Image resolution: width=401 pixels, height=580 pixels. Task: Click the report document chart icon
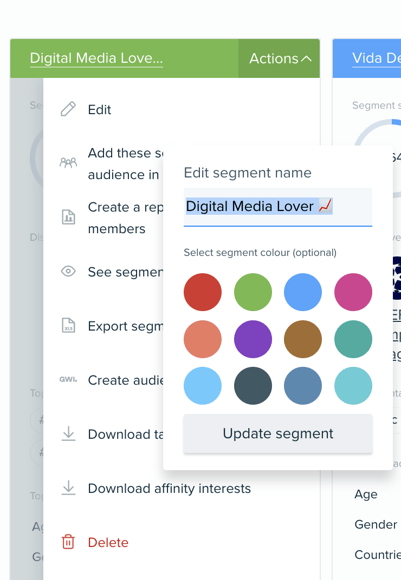pyautogui.click(x=68, y=217)
